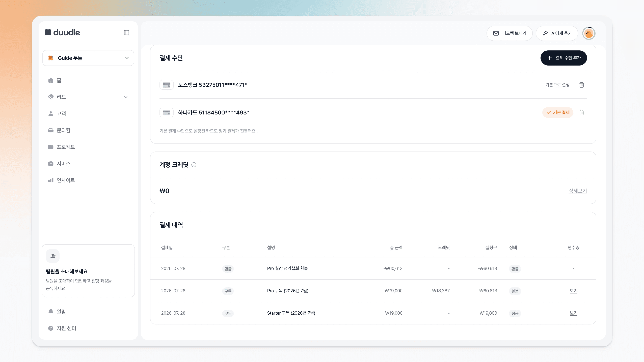Click the duudle logo

[63, 33]
